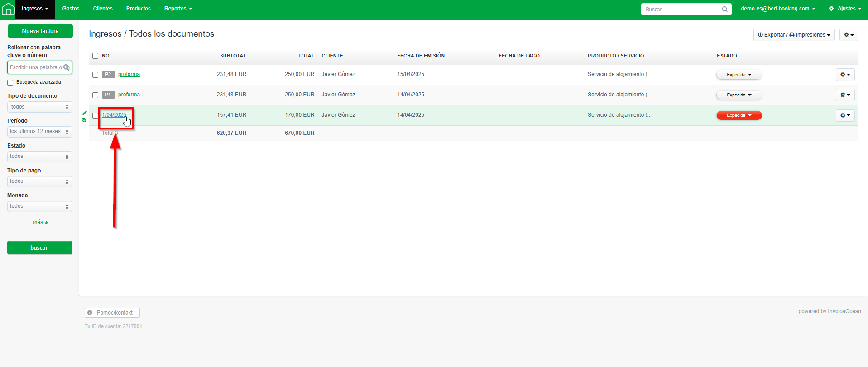Image resolution: width=868 pixels, height=367 pixels.
Task: Sort by ESTADO column header
Action: click(x=727, y=56)
